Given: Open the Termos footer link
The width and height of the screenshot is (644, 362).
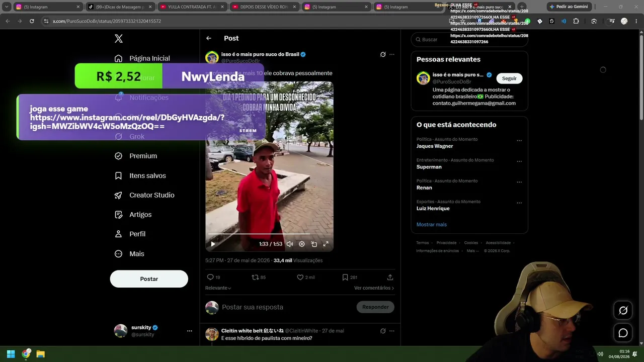Looking at the screenshot, I should 423,243.
